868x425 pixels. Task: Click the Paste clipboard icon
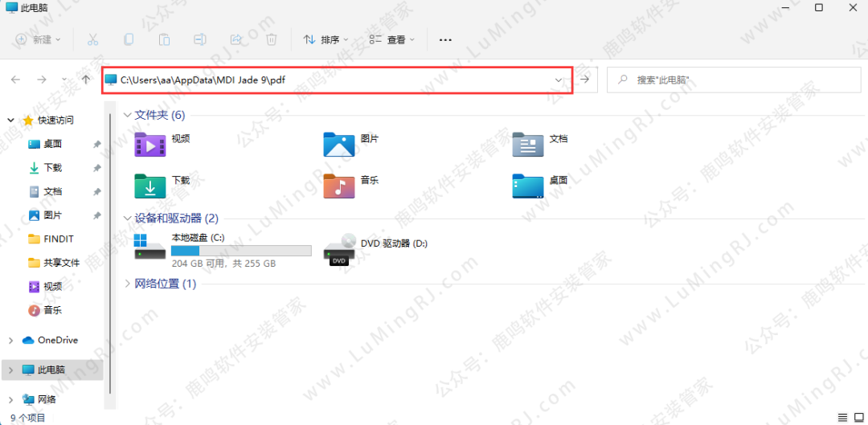pyautogui.click(x=164, y=39)
